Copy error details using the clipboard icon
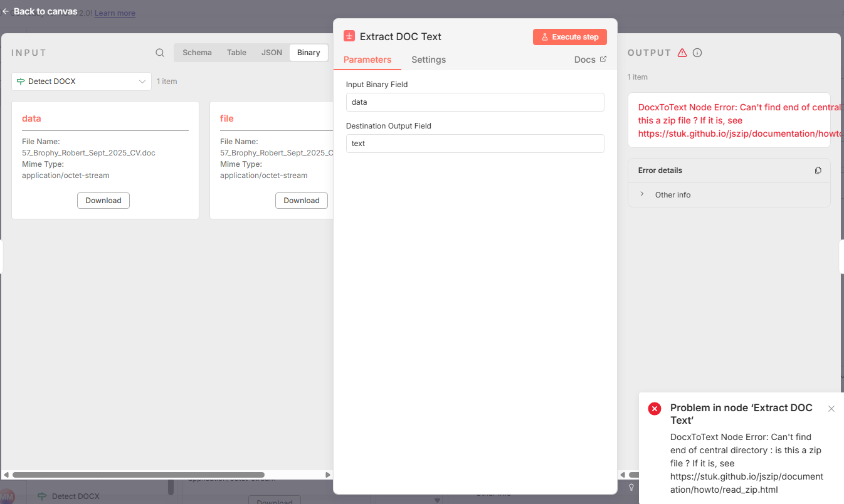 [818, 170]
